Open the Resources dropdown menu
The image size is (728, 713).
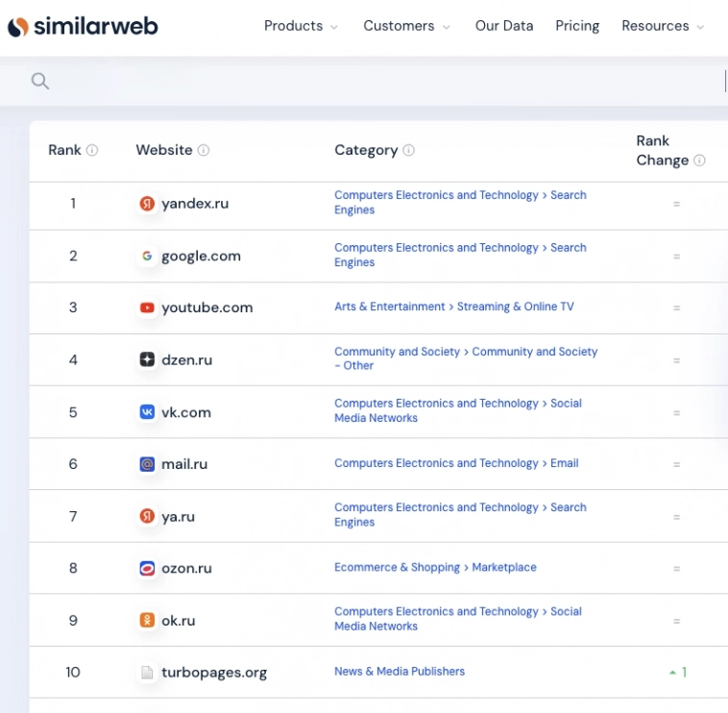(663, 26)
